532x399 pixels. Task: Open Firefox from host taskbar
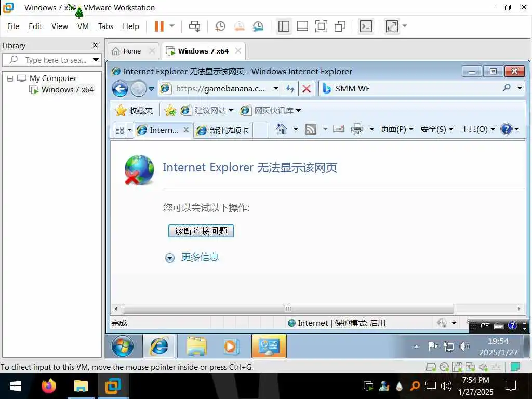(48, 386)
